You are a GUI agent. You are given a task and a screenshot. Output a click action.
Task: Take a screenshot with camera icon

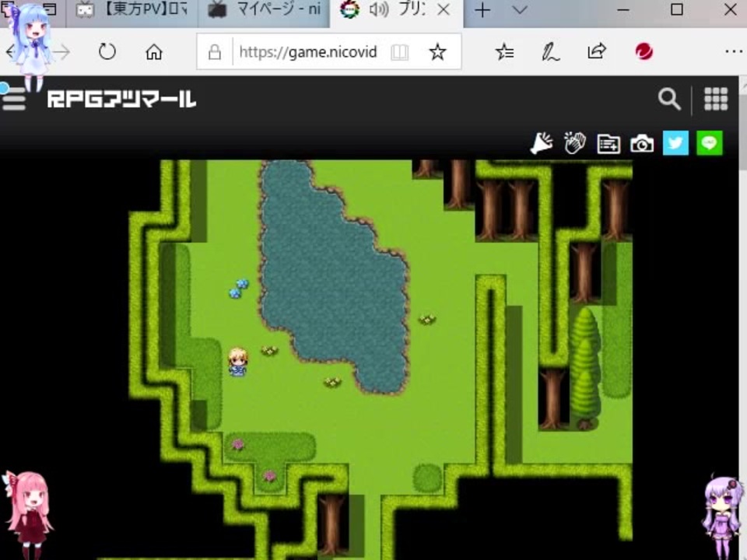(642, 144)
